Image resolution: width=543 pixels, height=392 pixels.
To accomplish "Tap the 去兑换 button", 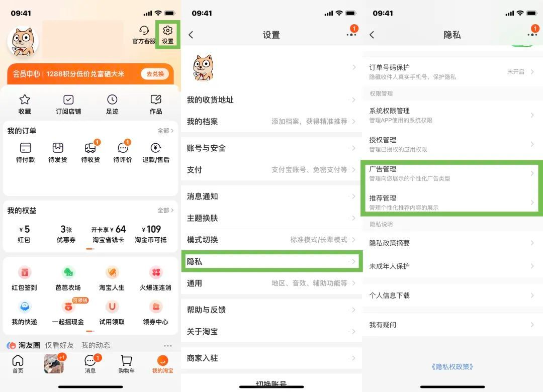I will (x=155, y=74).
